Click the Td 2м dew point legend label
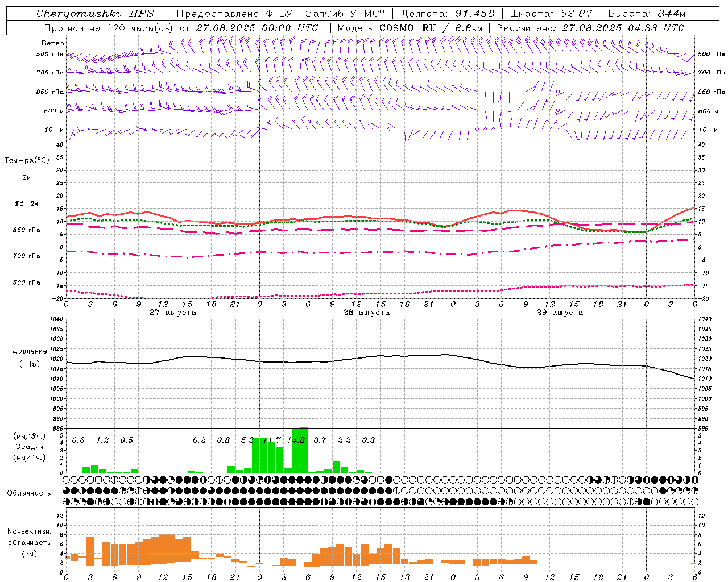728x582 pixels. coord(27,203)
